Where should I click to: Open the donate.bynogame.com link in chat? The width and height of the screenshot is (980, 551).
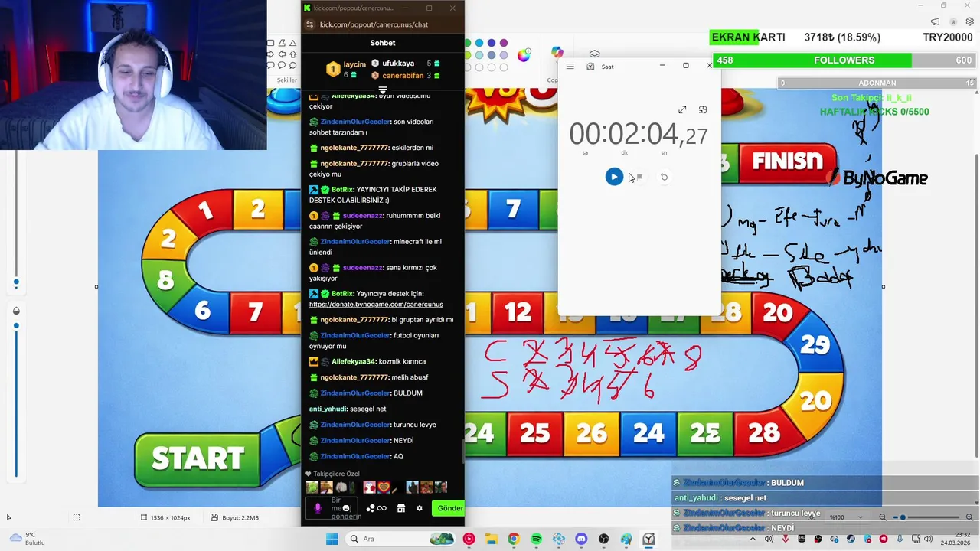[376, 305]
